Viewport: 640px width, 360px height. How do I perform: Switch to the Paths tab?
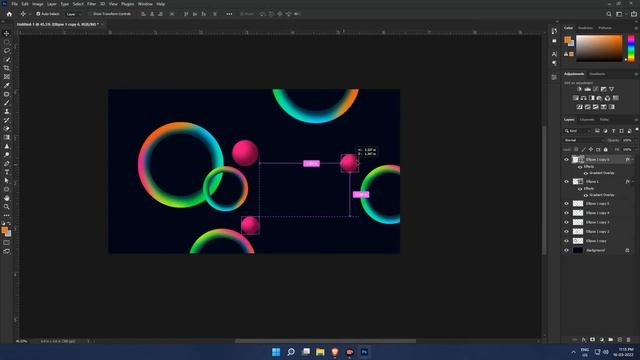(604, 120)
